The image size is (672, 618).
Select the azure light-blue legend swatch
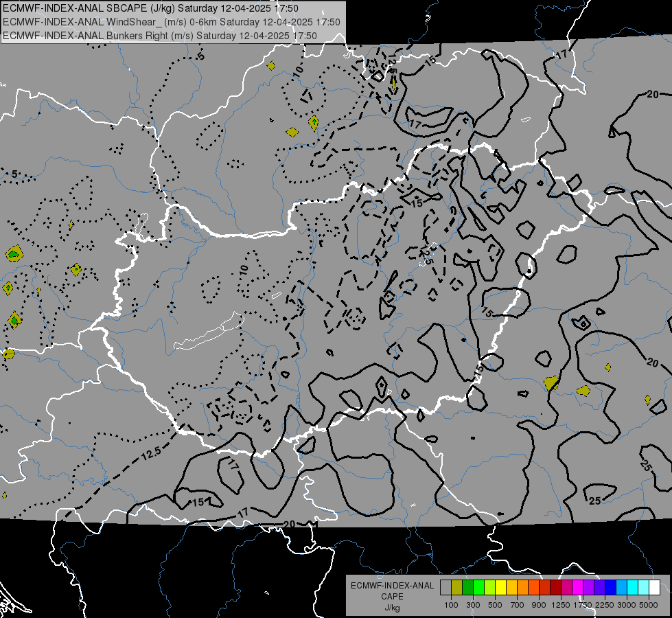(x=623, y=587)
